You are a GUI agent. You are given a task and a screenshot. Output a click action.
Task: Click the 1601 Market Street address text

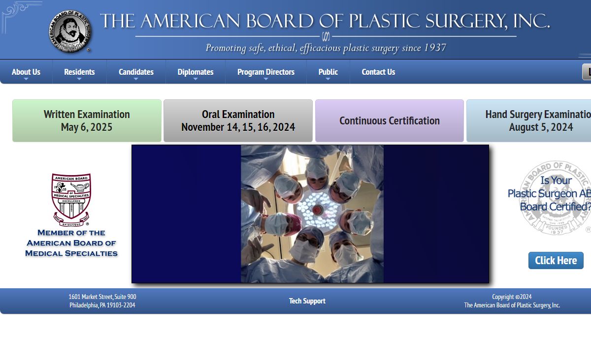coord(102,301)
